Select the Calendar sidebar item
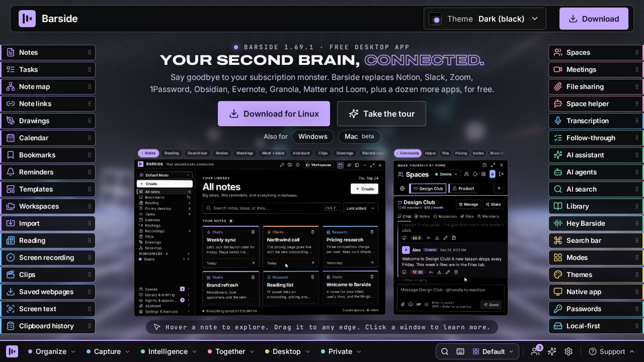Viewport: 644px width, 362px height. point(48,138)
